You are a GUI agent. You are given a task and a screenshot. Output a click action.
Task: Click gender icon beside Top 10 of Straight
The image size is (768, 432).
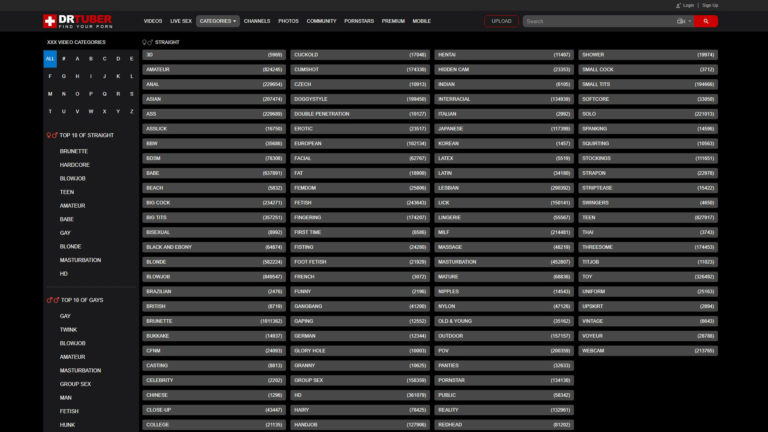[x=52, y=135]
